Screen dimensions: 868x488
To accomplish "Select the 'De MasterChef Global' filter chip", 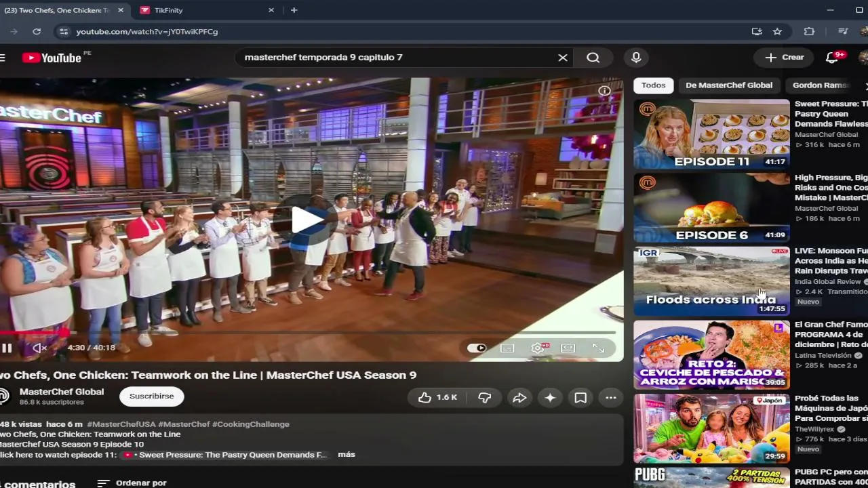I will [x=729, y=85].
